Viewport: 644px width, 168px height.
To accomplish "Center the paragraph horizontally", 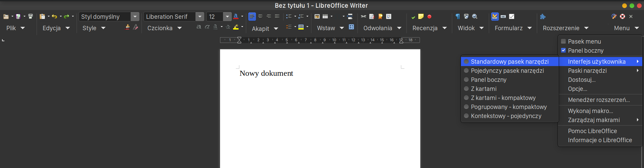I will click(260, 16).
